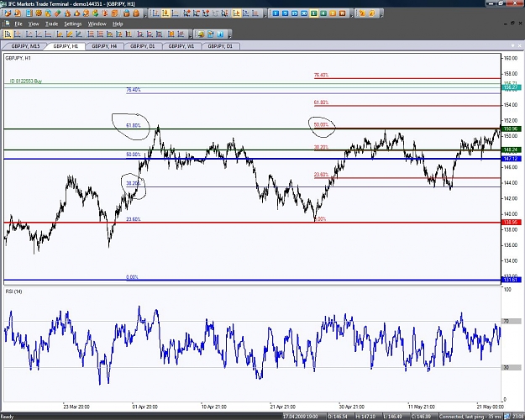Image resolution: width=525 pixels, height=420 pixels.
Task: Click the ID 8122553 Buy order label
Action: [x=26, y=81]
